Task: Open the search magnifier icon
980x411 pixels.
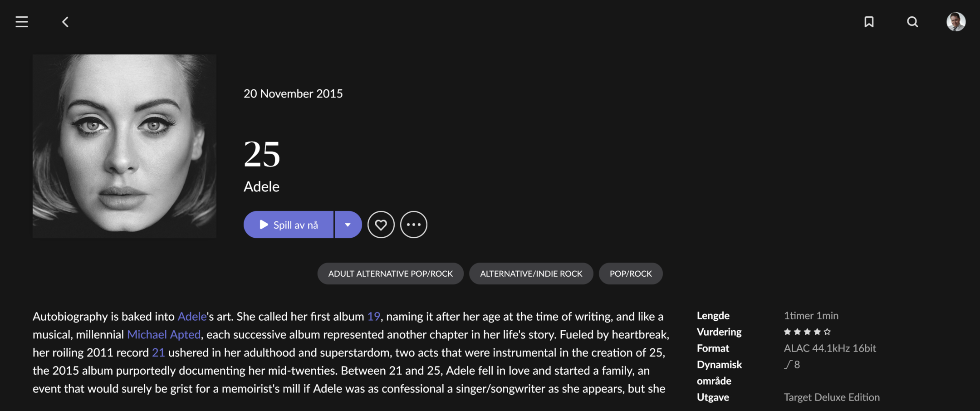Action: coord(912,22)
